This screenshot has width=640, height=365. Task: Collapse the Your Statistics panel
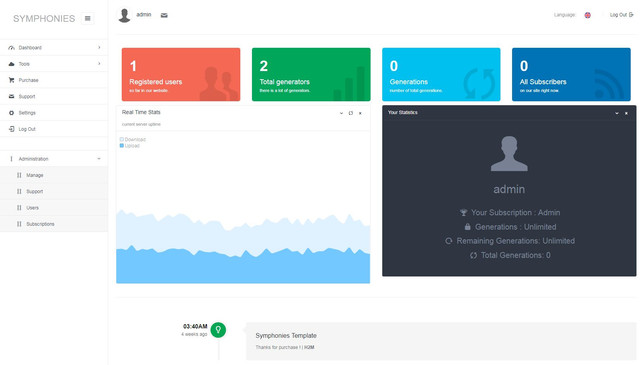617,113
